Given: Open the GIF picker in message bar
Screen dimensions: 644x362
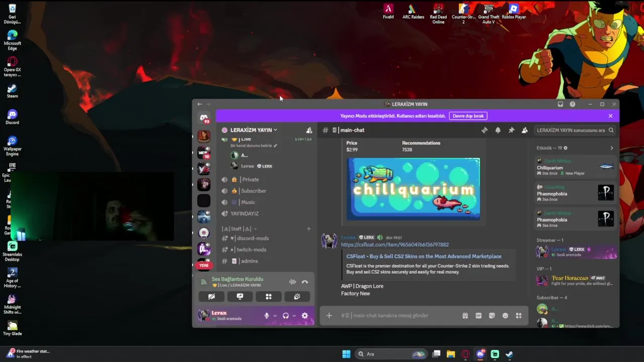Looking at the screenshot, I should click(478, 316).
